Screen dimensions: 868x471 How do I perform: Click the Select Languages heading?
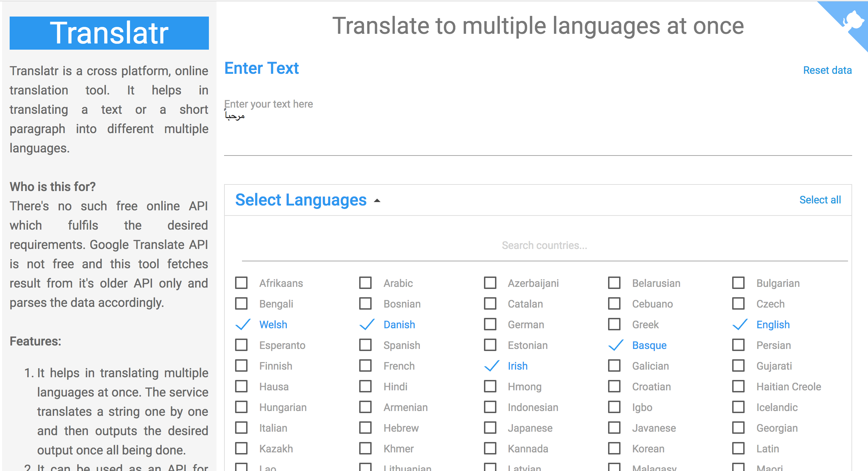pos(301,200)
